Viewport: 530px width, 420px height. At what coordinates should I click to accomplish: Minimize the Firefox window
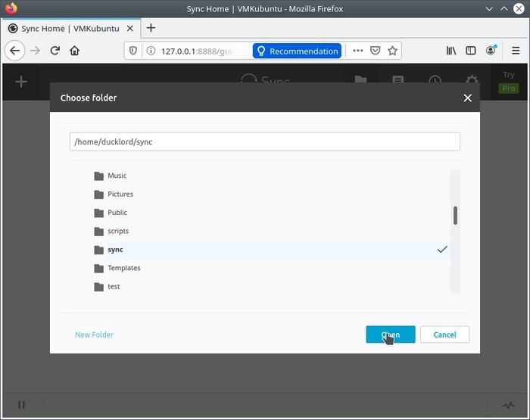tap(489, 9)
